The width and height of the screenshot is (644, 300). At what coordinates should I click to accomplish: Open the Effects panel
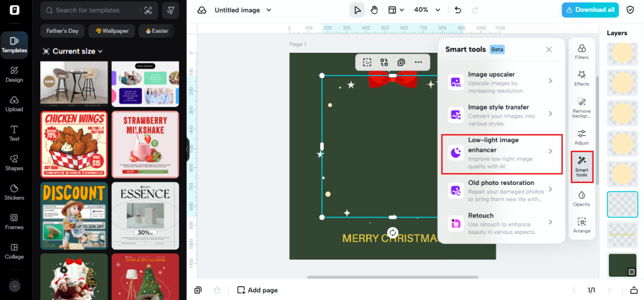582,78
